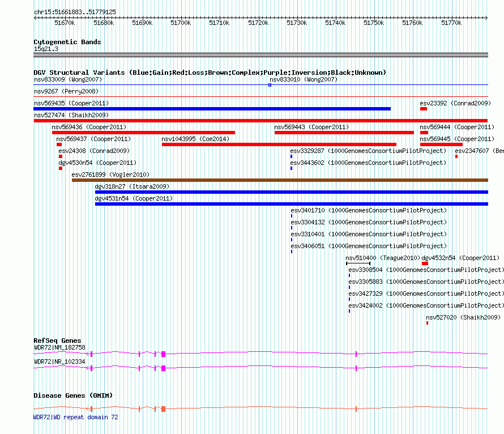
Task: Select the nsv569443 (Cooper2011) red bar
Action: tap(344, 133)
